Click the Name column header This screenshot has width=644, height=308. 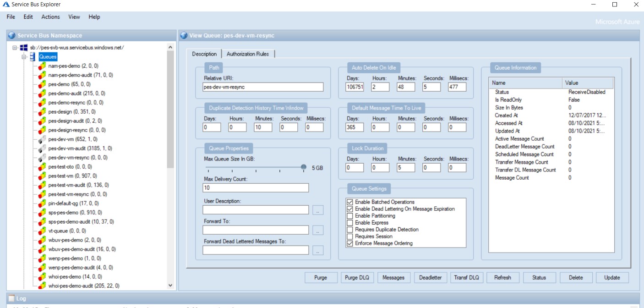pos(525,83)
